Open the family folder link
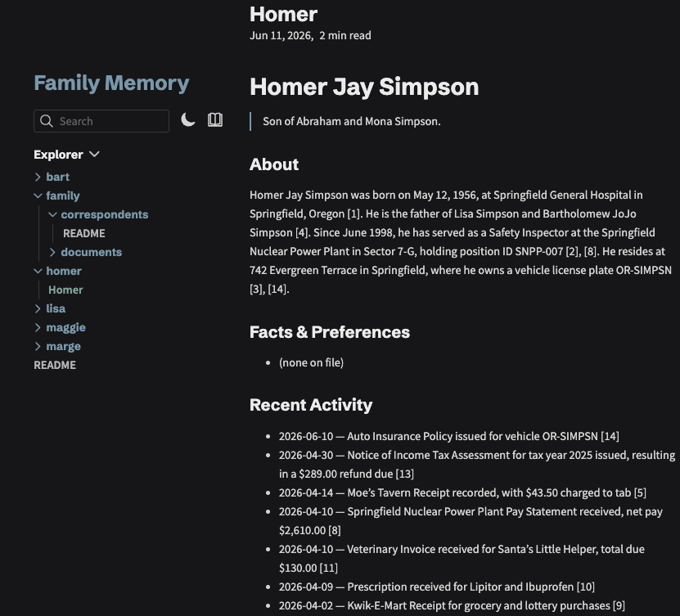680x616 pixels. 63,196
